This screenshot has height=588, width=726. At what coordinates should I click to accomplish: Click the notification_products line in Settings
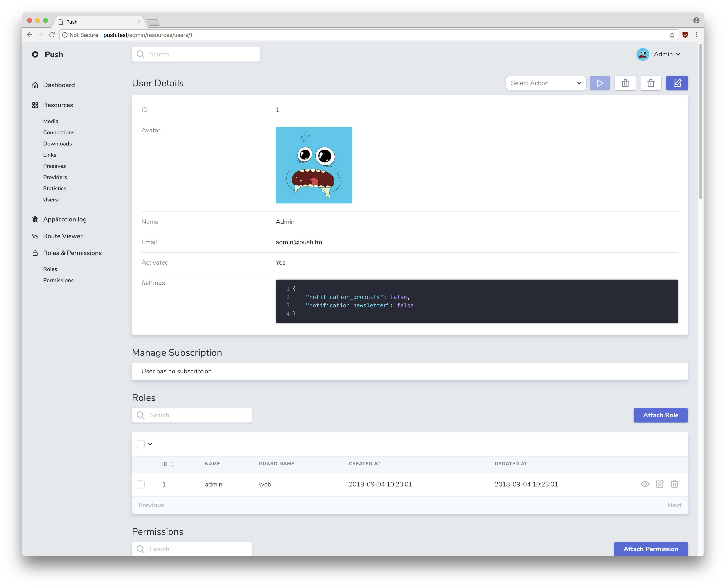358,297
